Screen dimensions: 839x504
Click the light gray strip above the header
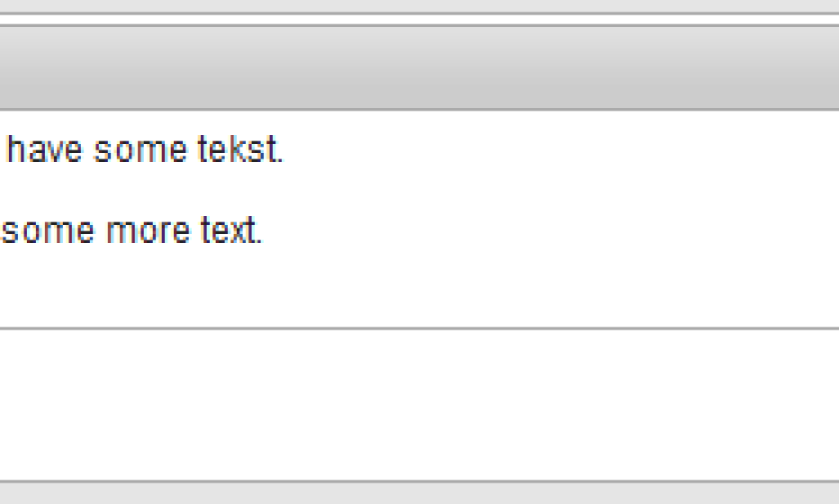[419, 6]
